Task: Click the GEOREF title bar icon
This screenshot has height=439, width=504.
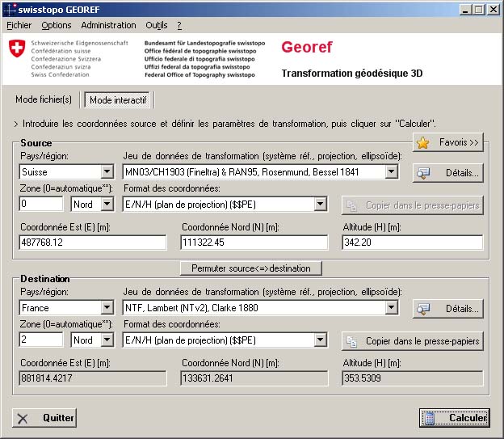Action: click(9, 9)
